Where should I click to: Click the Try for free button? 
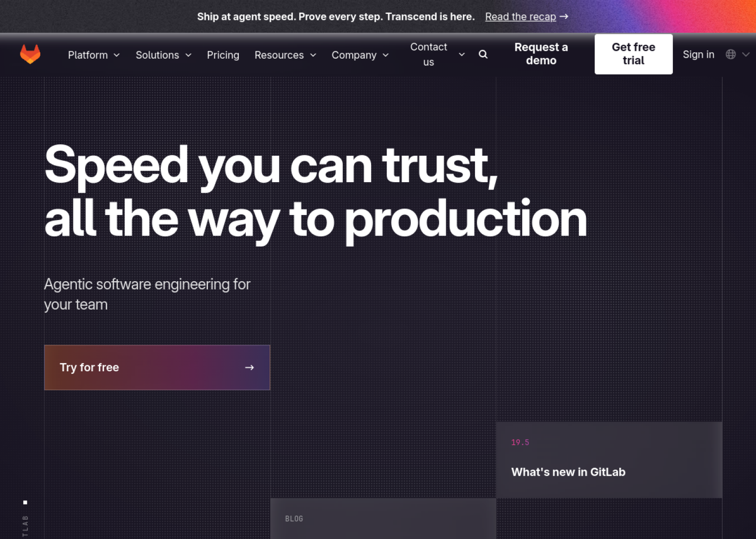[x=157, y=367]
